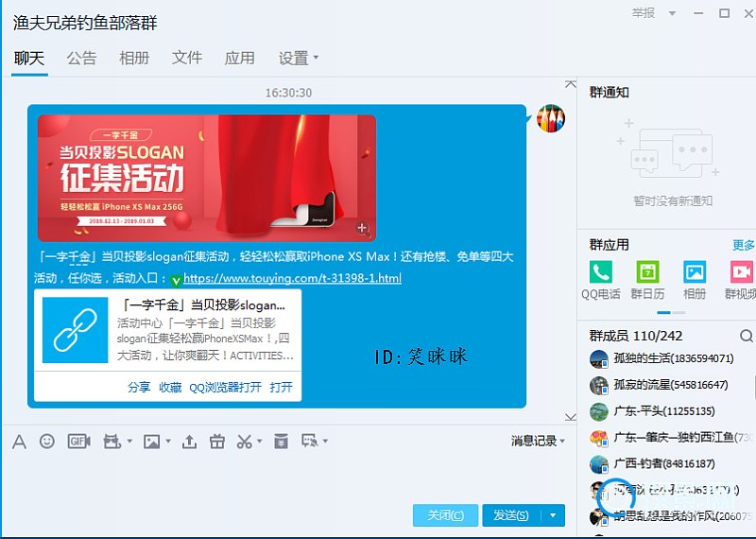Click 举报 in the title bar
The width and height of the screenshot is (756, 539).
pos(644,13)
